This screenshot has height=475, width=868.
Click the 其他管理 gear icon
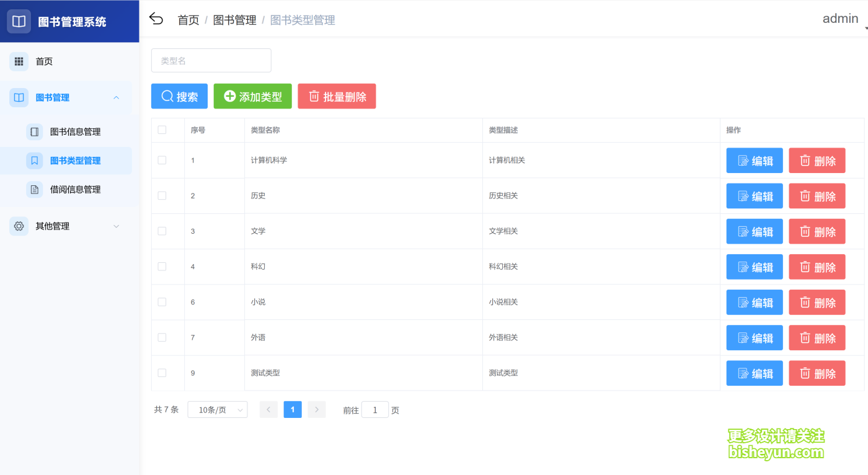pos(18,226)
